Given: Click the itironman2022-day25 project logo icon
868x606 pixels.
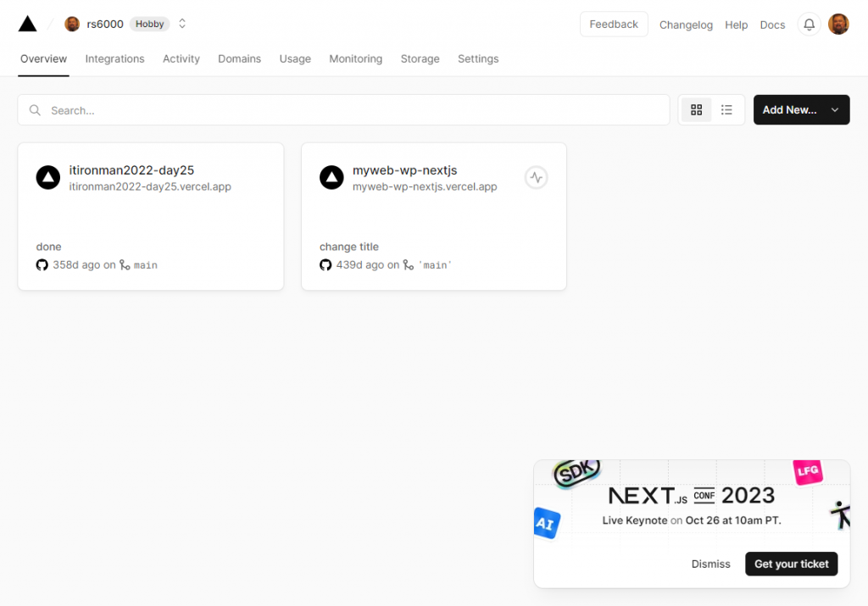Looking at the screenshot, I should (47, 177).
